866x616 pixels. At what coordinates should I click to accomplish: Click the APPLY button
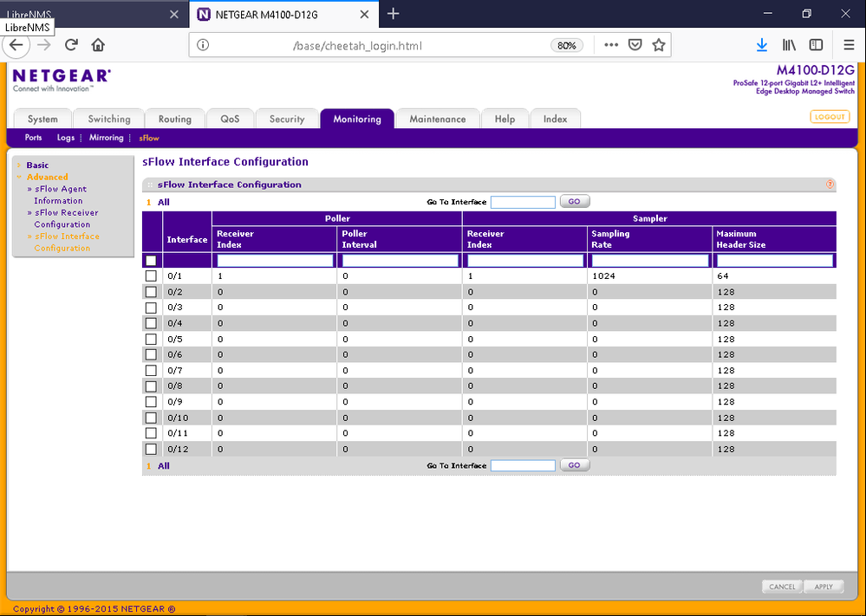point(823,587)
